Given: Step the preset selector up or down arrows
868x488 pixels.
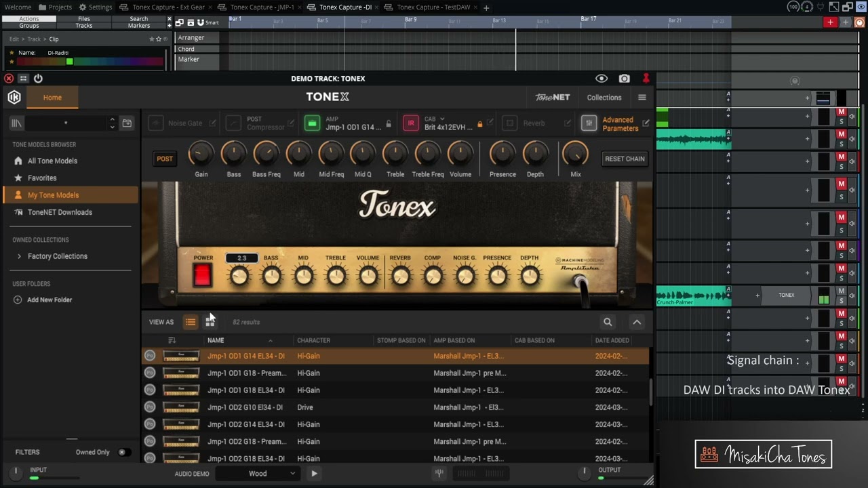Looking at the screenshot, I should pos(112,123).
